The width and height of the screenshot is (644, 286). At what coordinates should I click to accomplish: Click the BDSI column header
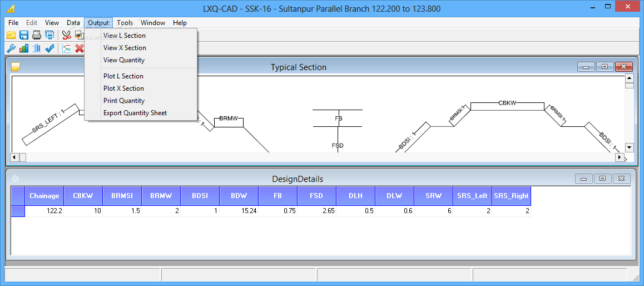(200, 196)
